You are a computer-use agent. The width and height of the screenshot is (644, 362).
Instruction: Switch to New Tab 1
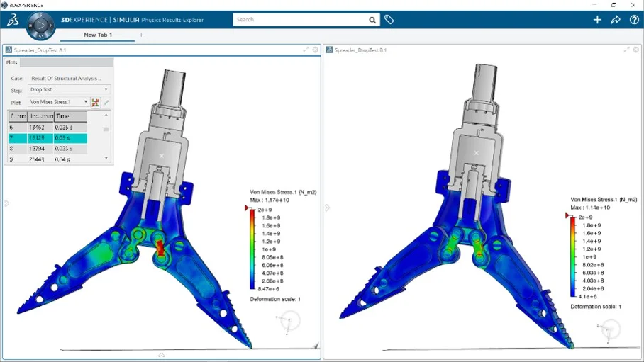[x=98, y=35]
